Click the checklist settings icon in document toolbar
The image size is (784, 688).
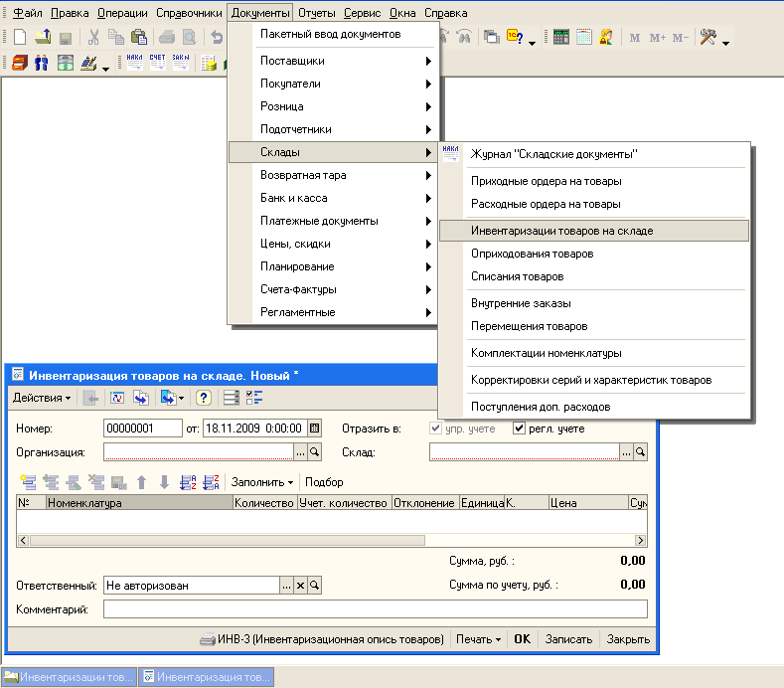(254, 398)
